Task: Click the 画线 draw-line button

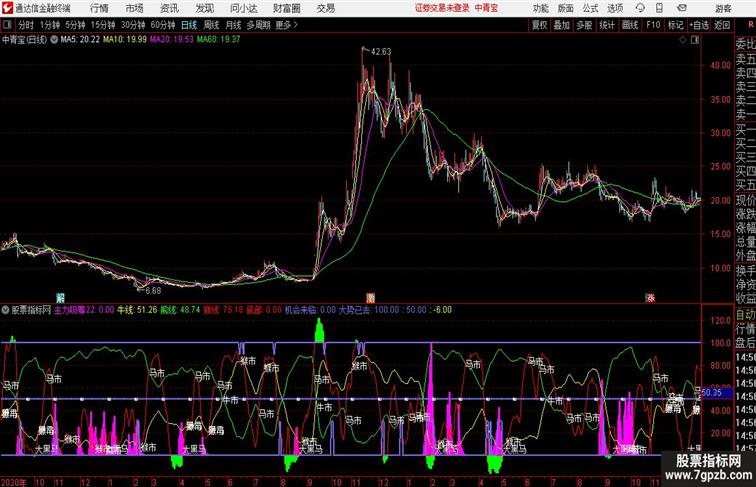Action: click(x=630, y=25)
